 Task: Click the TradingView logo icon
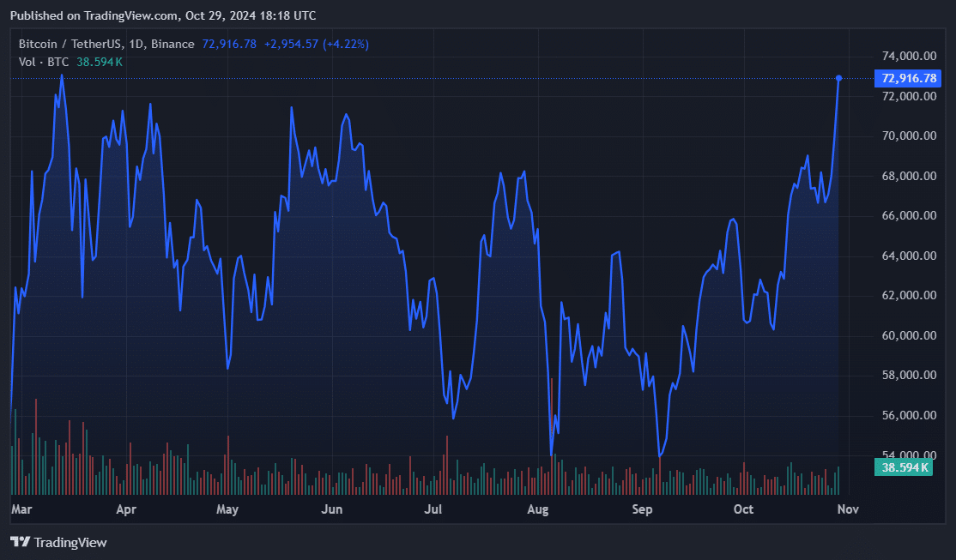20,542
